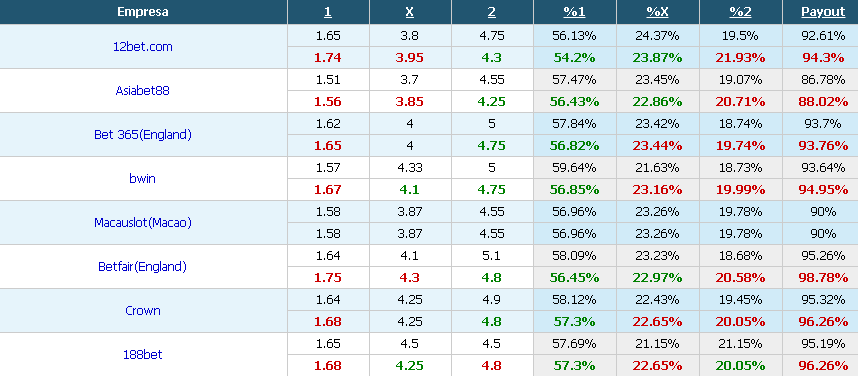Select the Macauslot(Macao) link
Viewport: 858px width, 376px height.
click(142, 223)
